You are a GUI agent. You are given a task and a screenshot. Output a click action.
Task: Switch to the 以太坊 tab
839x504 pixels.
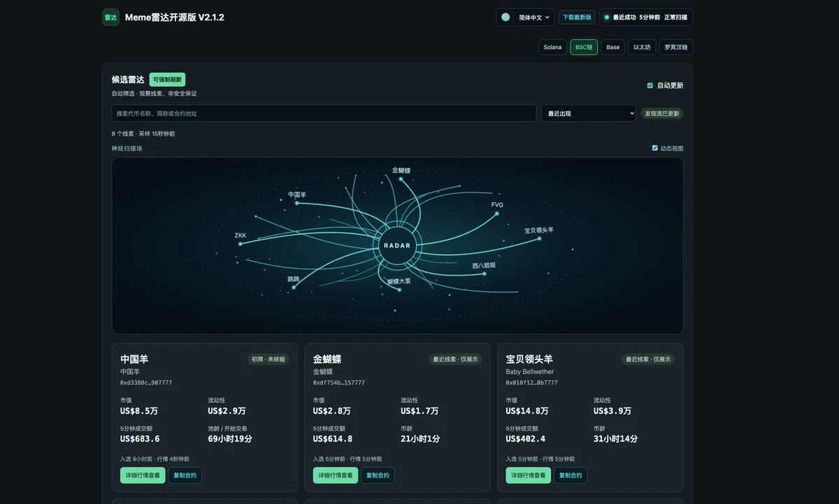tap(642, 48)
